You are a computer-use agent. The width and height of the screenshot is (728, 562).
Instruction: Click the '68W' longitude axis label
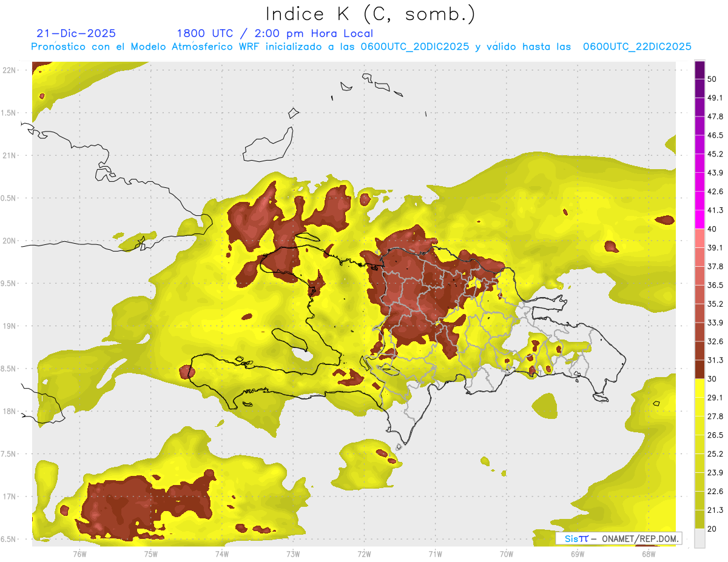tap(649, 554)
